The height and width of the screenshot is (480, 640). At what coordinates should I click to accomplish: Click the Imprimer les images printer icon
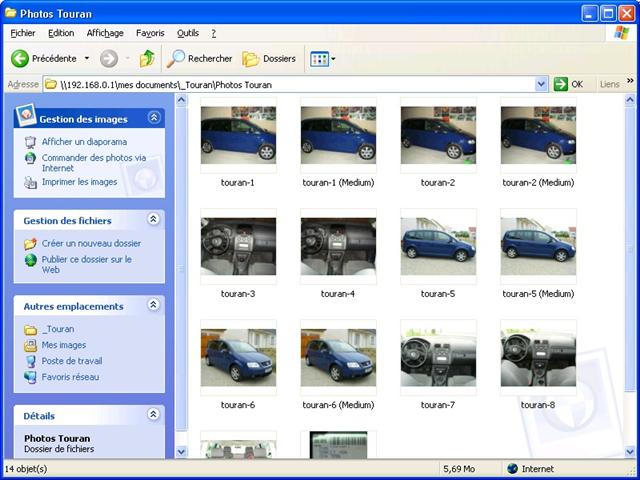pos(30,182)
